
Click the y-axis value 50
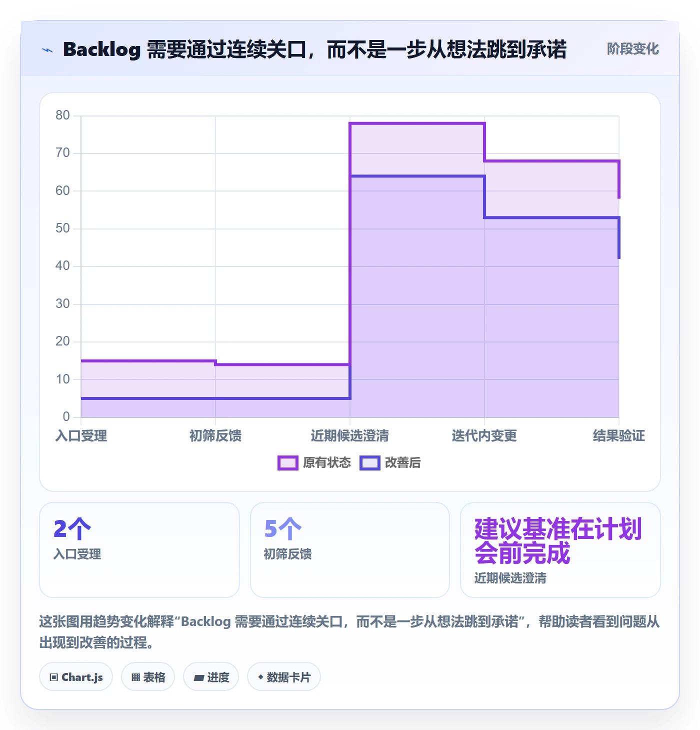coord(62,228)
